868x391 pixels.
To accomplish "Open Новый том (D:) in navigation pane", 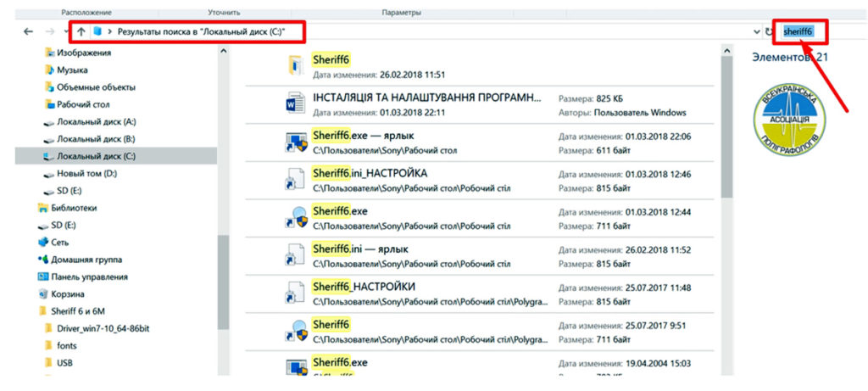I will pyautogui.click(x=86, y=173).
